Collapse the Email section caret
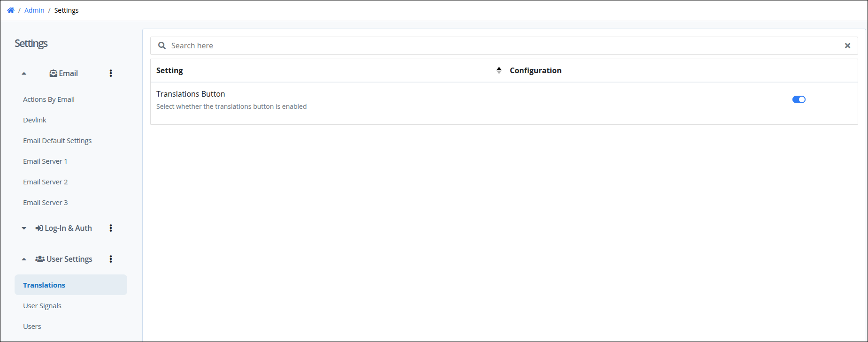 (24, 74)
